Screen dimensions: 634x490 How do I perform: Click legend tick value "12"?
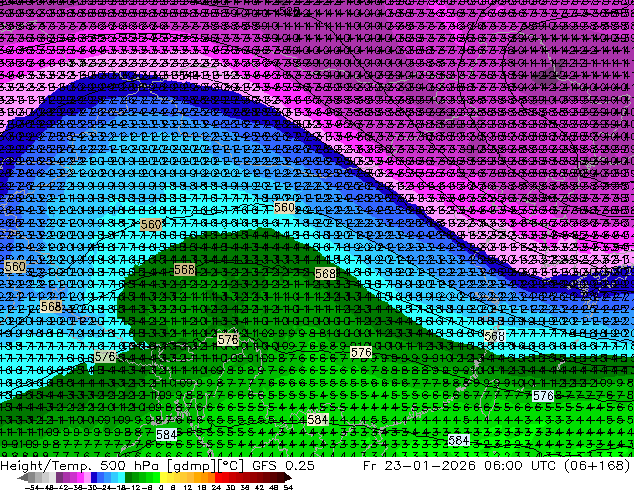coord(188,488)
